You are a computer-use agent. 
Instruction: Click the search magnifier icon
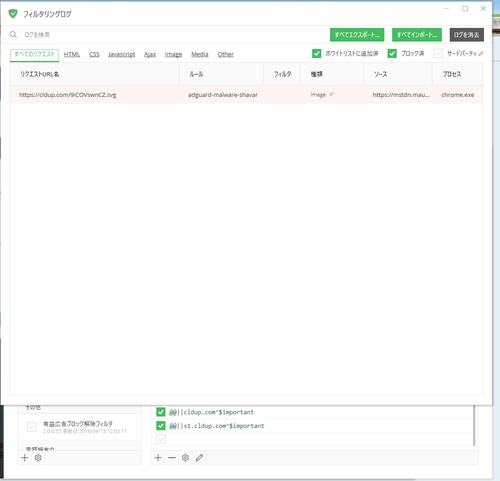coord(13,34)
